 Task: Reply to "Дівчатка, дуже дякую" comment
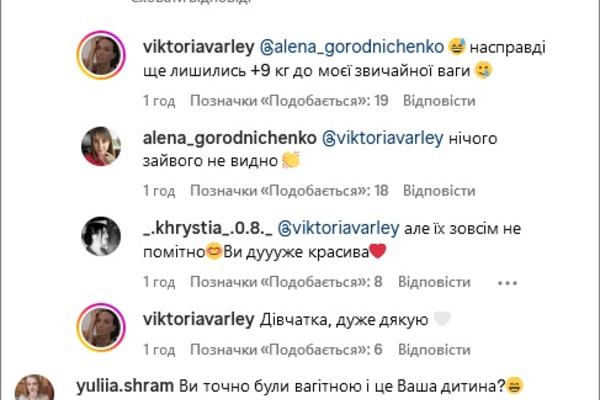(x=434, y=350)
